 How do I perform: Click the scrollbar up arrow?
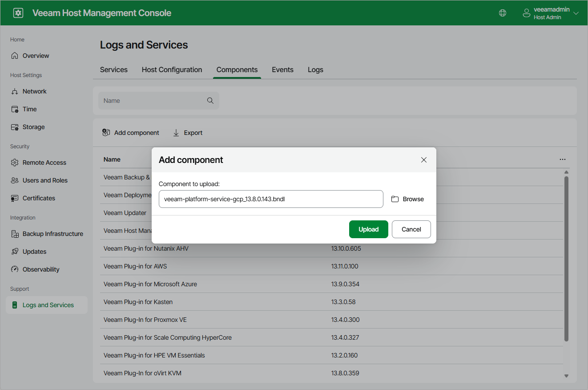[566, 172]
